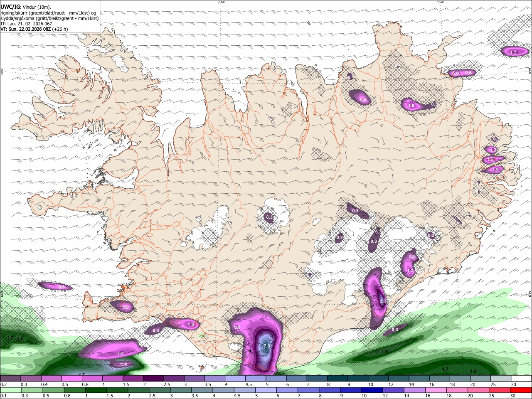Click the 'VT: Sun. 22.02.2026 08Z (+26 h)' line
The image size is (532, 399).
tap(34, 29)
